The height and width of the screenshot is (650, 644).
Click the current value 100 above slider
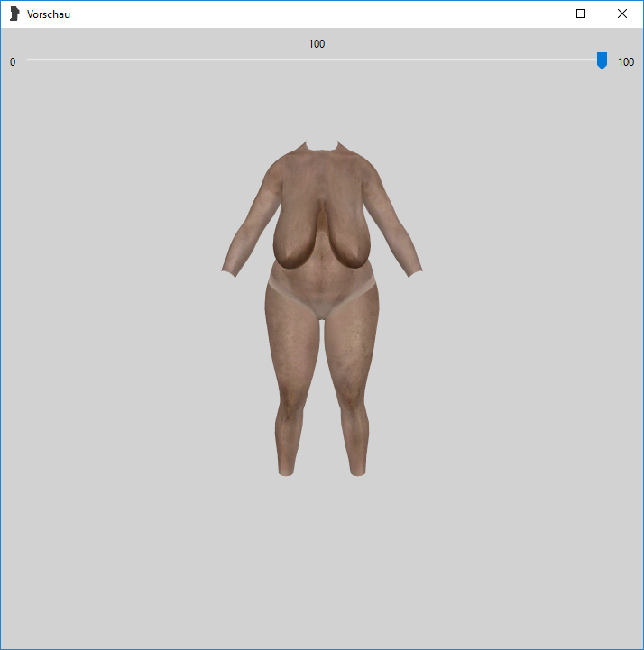(317, 44)
